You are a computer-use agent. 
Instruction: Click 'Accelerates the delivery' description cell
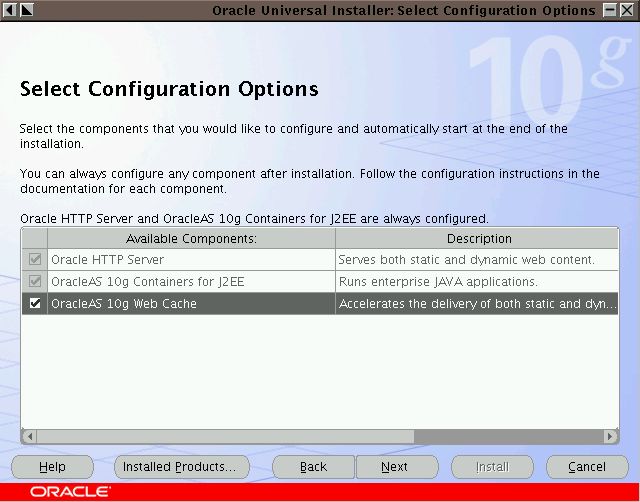[477, 304]
